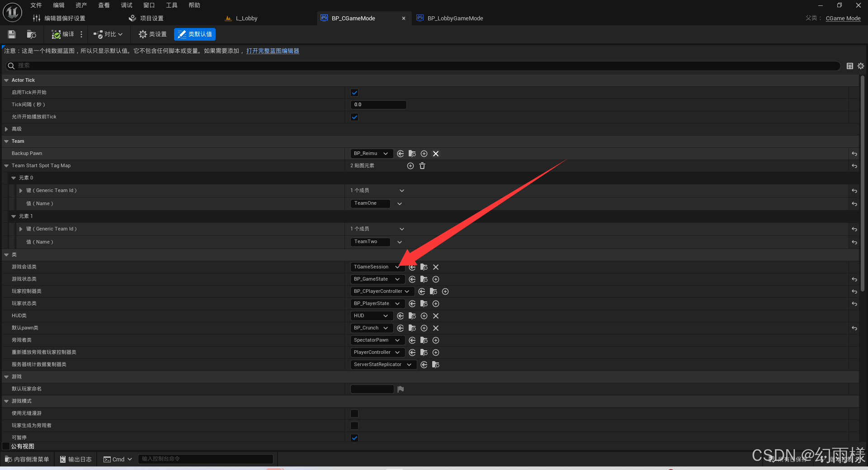The height and width of the screenshot is (470, 868).
Task: Click the default player name flag icon
Action: (x=401, y=389)
